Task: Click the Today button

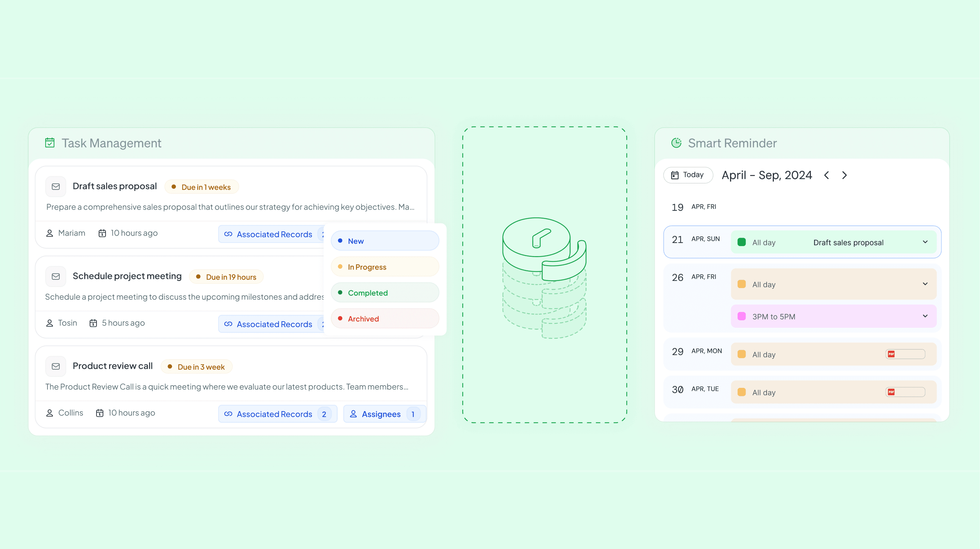Action: (688, 175)
